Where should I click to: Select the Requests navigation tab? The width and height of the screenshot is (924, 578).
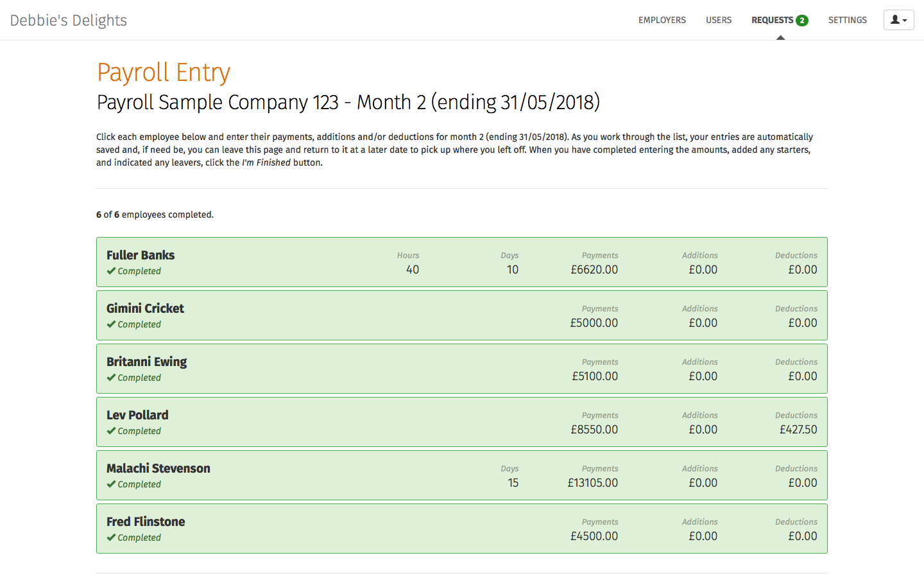(772, 21)
